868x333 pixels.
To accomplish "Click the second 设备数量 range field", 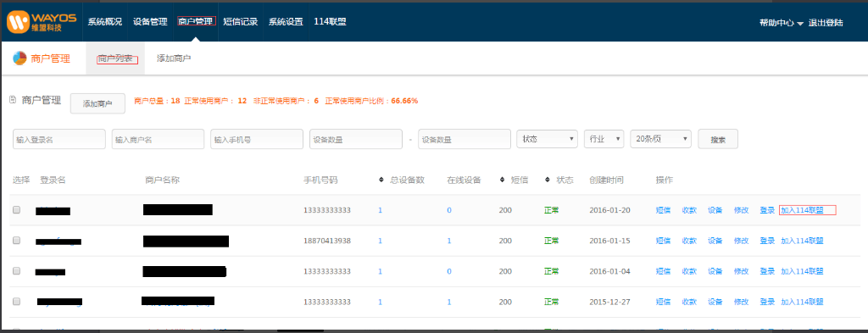I will point(465,140).
